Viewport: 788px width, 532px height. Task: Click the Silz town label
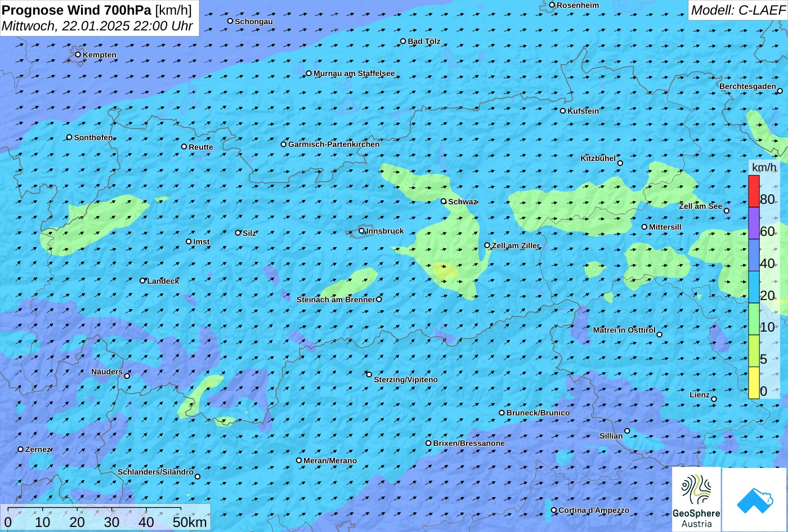tap(249, 233)
